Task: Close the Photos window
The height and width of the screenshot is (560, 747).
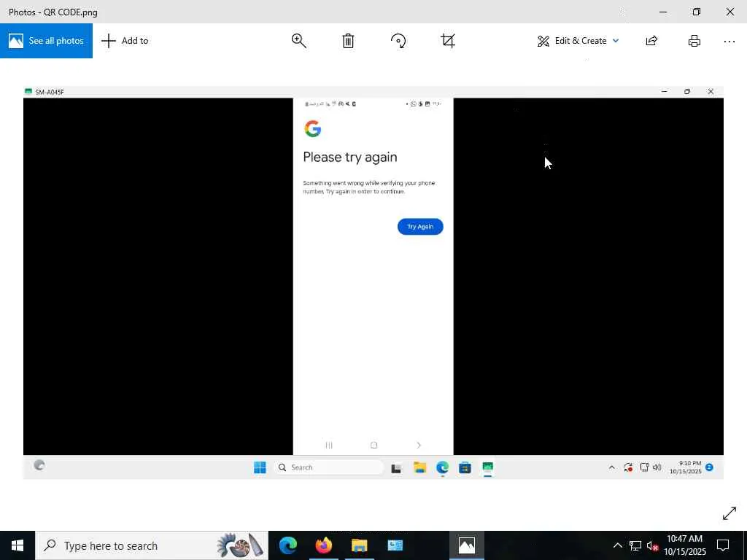Action: (729, 12)
